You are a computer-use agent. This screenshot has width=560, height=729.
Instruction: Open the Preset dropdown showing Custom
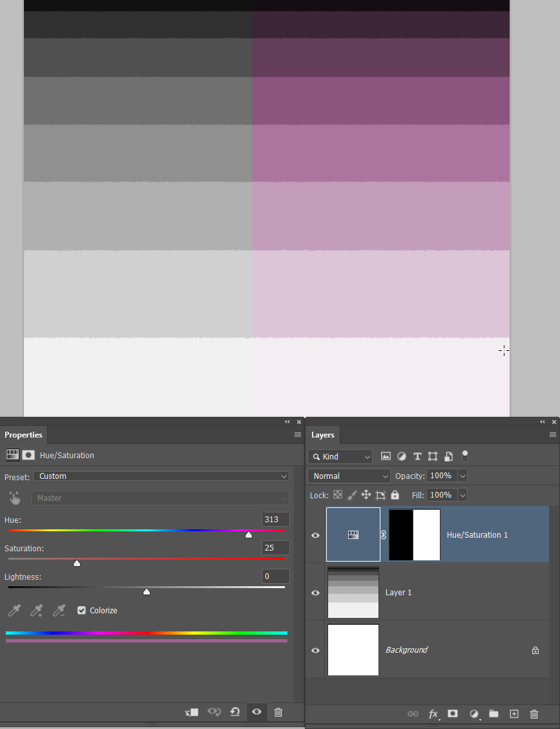pyautogui.click(x=161, y=476)
